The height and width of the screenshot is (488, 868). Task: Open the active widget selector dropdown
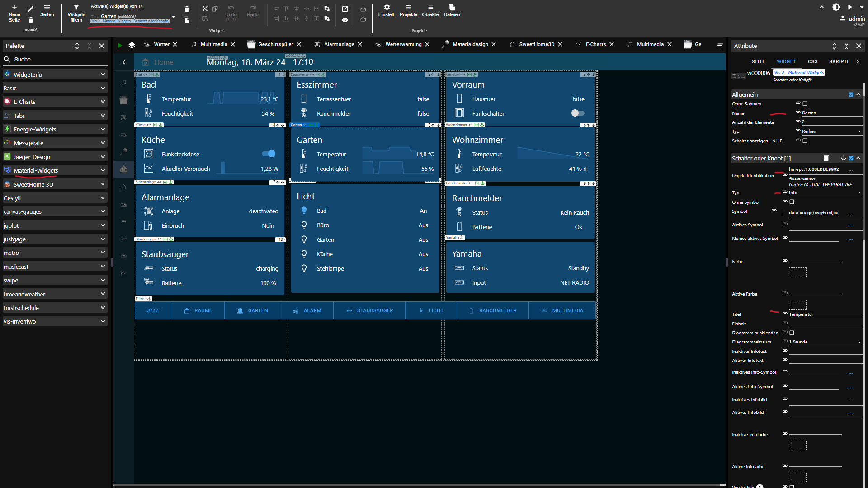click(173, 17)
